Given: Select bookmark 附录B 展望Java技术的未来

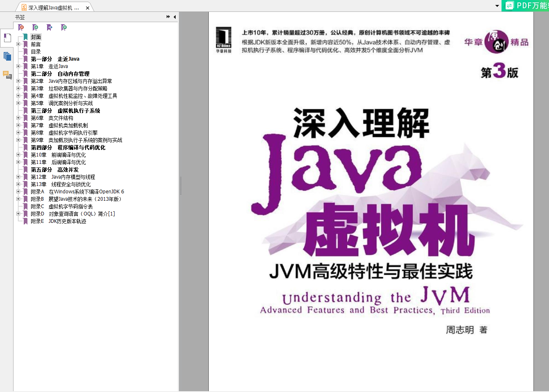Looking at the screenshot, I should point(76,199).
